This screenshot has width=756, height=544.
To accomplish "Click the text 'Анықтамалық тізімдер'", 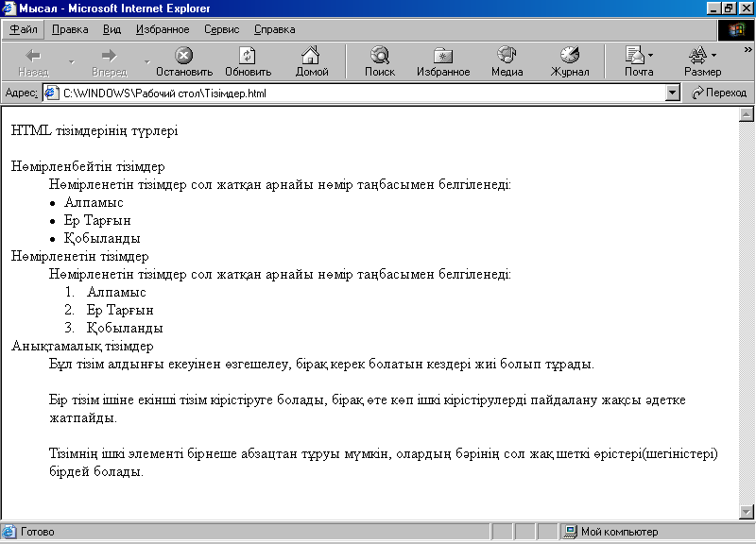I will [82, 346].
